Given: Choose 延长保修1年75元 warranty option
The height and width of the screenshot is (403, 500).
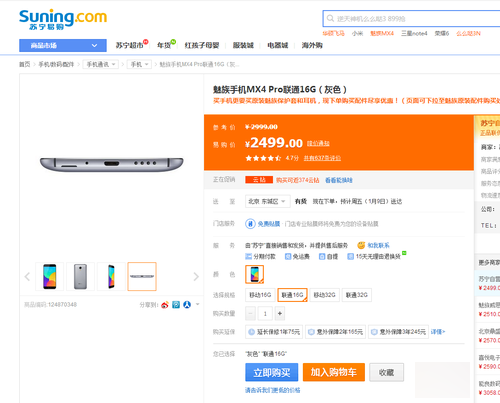Looking at the screenshot, I should point(274,332).
